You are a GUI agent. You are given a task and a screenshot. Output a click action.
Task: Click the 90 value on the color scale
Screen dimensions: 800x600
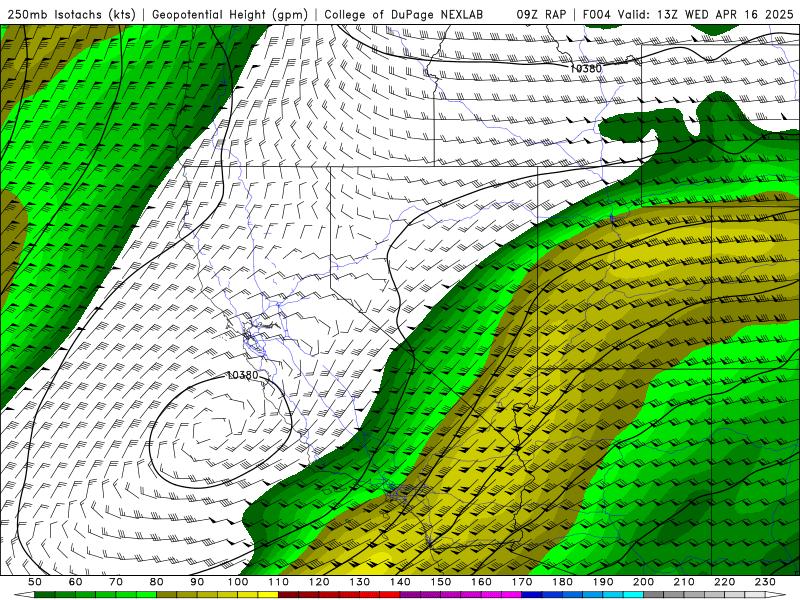[x=197, y=582]
